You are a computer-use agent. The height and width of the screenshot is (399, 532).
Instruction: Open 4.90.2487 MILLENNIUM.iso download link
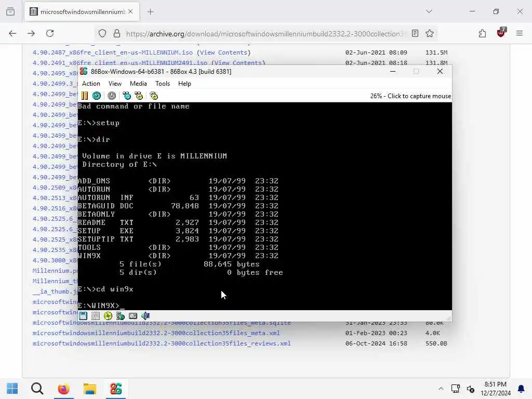coord(113,52)
